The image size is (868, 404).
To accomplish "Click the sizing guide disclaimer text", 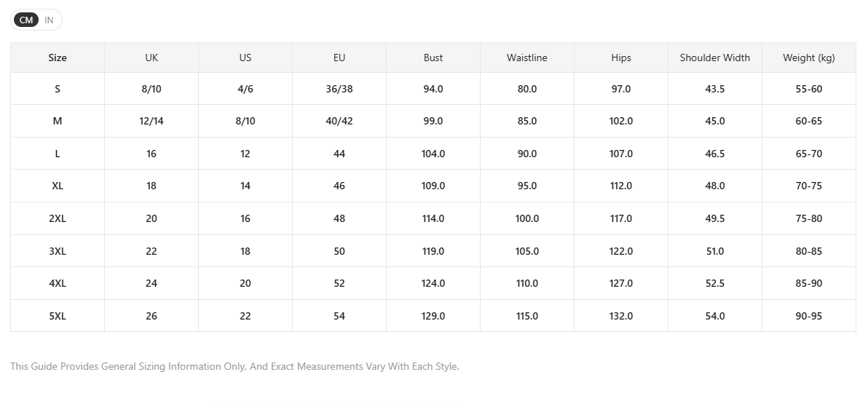I will [x=234, y=366].
